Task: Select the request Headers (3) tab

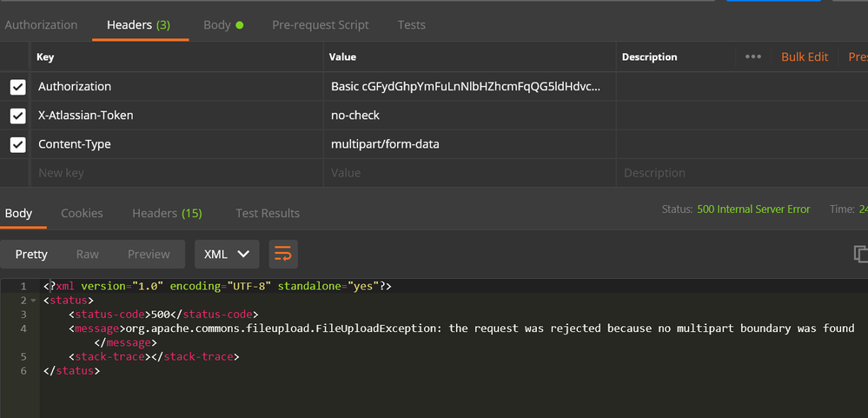Action: pos(138,25)
